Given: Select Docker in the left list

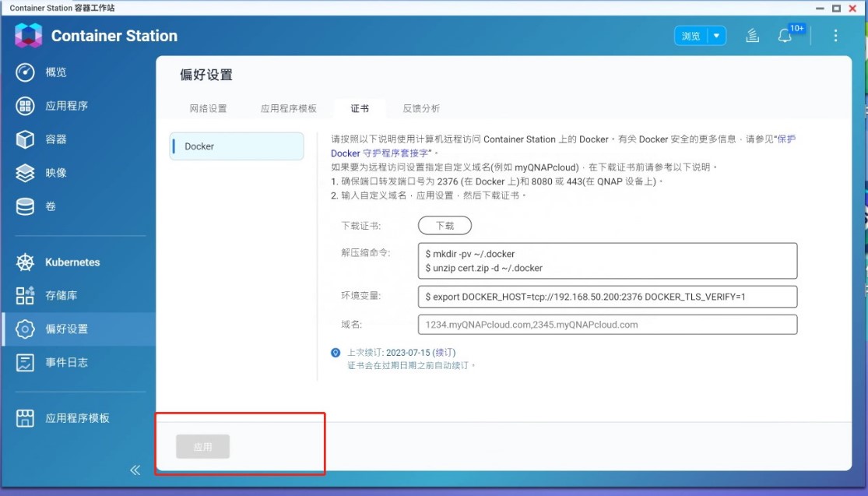Looking at the screenshot, I should 236,146.
